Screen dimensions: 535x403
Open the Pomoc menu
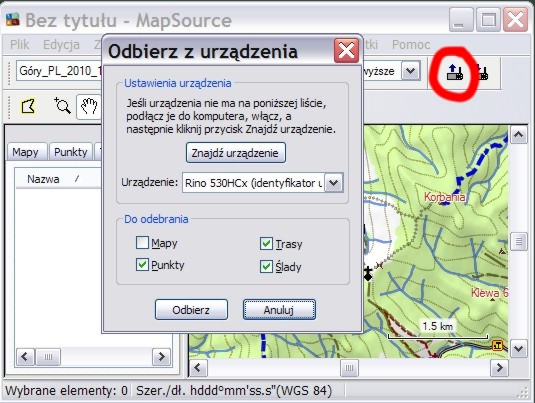[411, 45]
